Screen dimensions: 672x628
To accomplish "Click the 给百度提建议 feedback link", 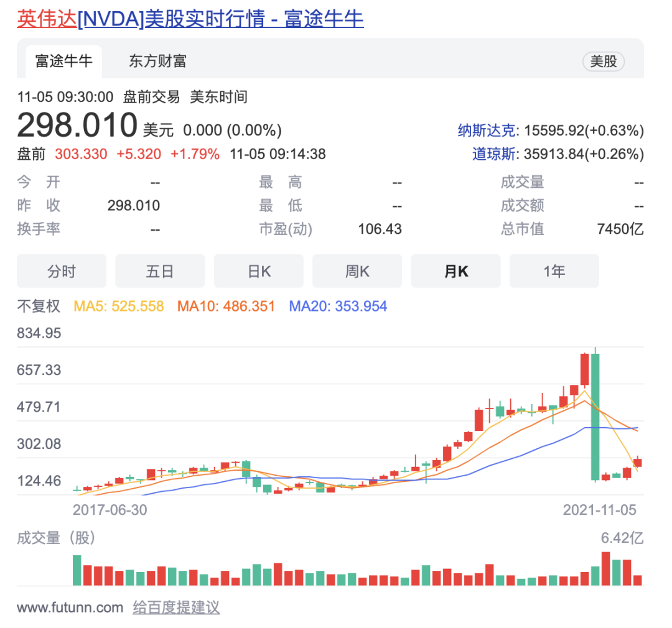I will [176, 607].
